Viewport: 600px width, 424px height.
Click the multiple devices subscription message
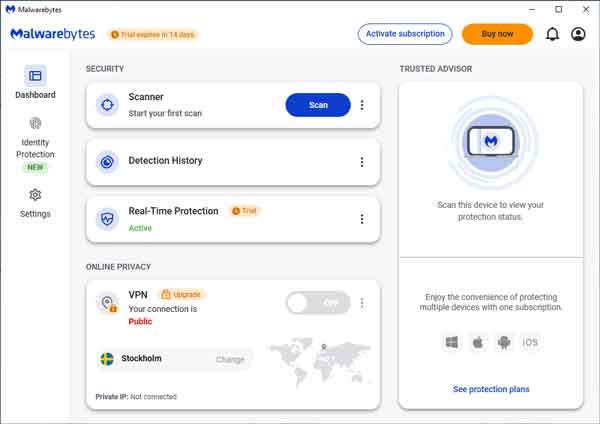click(x=491, y=302)
